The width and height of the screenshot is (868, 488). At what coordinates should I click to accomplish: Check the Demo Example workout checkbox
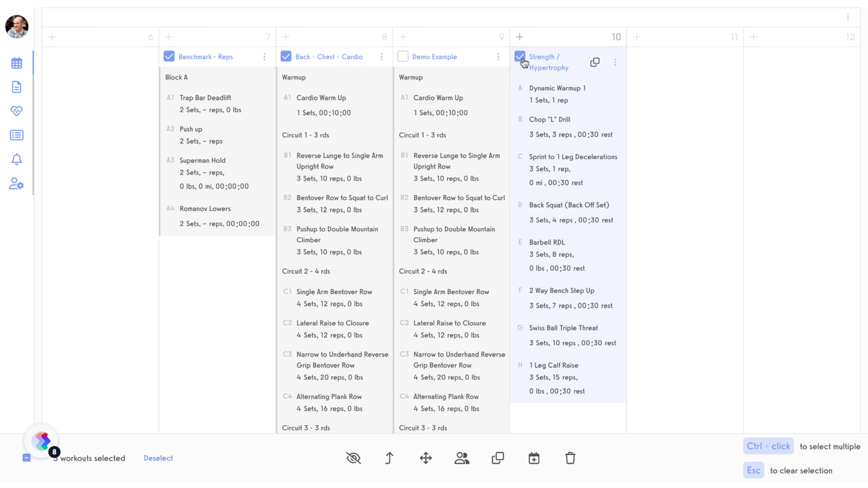click(403, 57)
